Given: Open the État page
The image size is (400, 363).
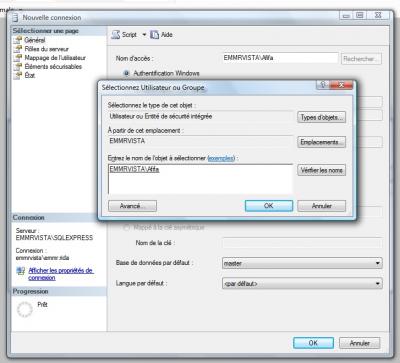Looking at the screenshot, I should point(30,75).
